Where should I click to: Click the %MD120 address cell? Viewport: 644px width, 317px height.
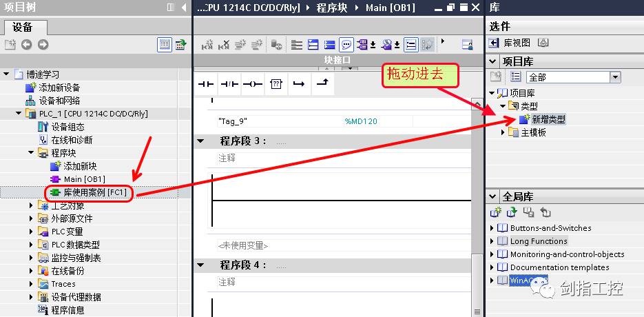[361, 121]
